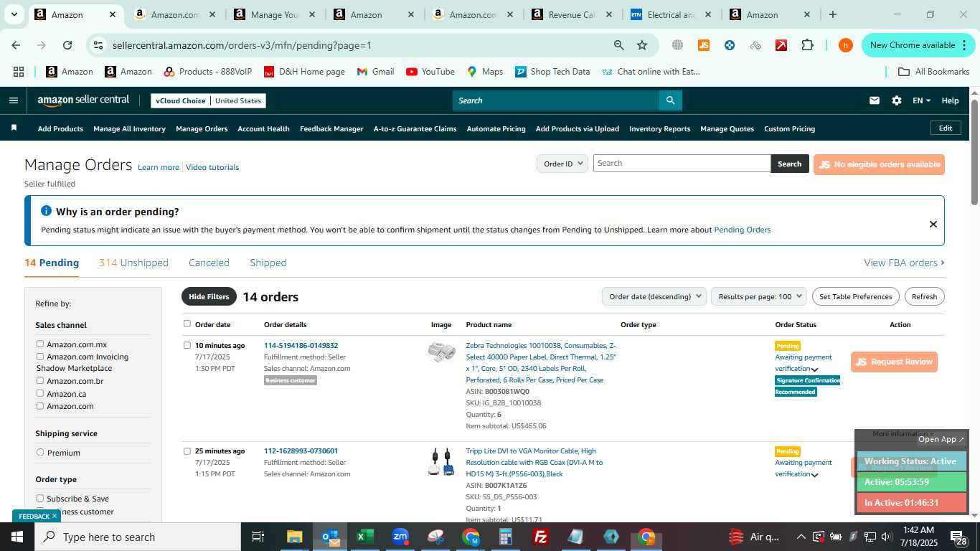Image resolution: width=980 pixels, height=551 pixels.
Task: Open the mail messages icon
Action: tap(874, 100)
